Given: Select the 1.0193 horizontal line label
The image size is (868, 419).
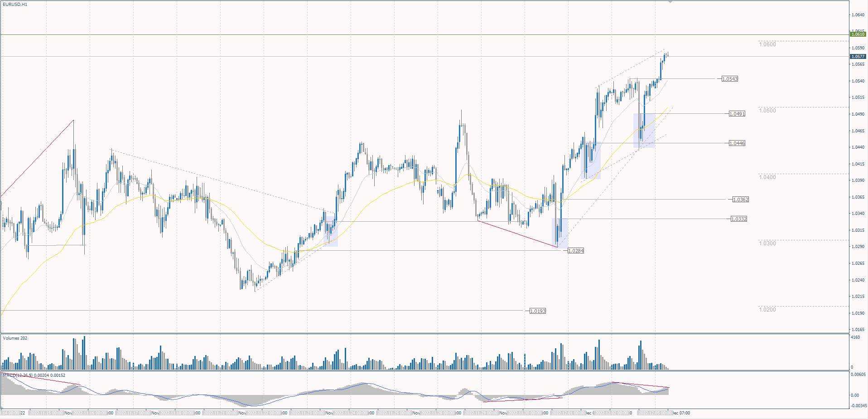Looking at the screenshot, I should click(x=537, y=311).
